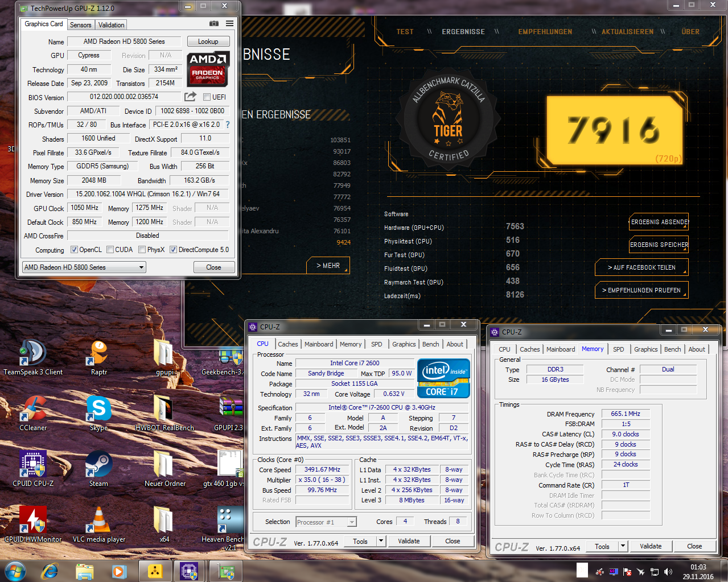This screenshot has height=582, width=728.
Task: Click the Core Speed value 3491.67 MHz
Action: coord(322,469)
